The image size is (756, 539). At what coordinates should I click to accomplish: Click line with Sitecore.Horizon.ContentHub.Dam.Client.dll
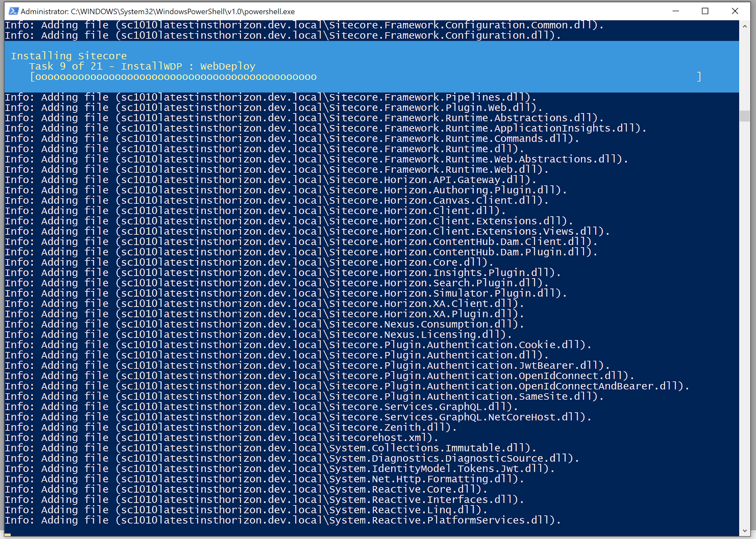pos(301,242)
